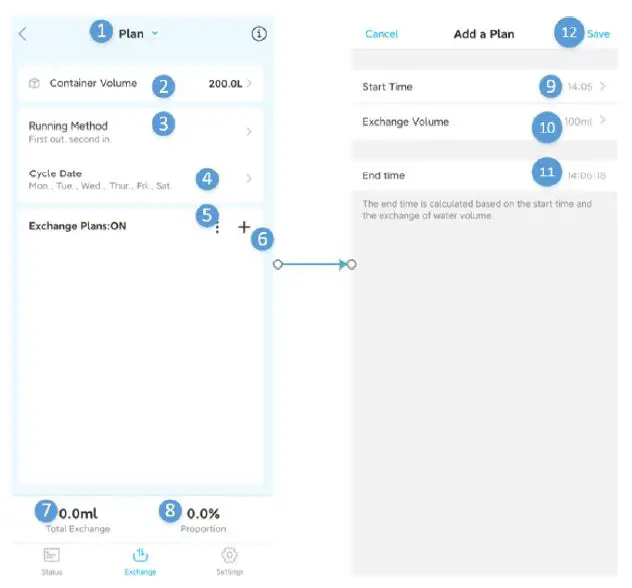Open the Start Time picker
Image resolution: width=632 pixels, height=588 pixels.
(x=484, y=87)
